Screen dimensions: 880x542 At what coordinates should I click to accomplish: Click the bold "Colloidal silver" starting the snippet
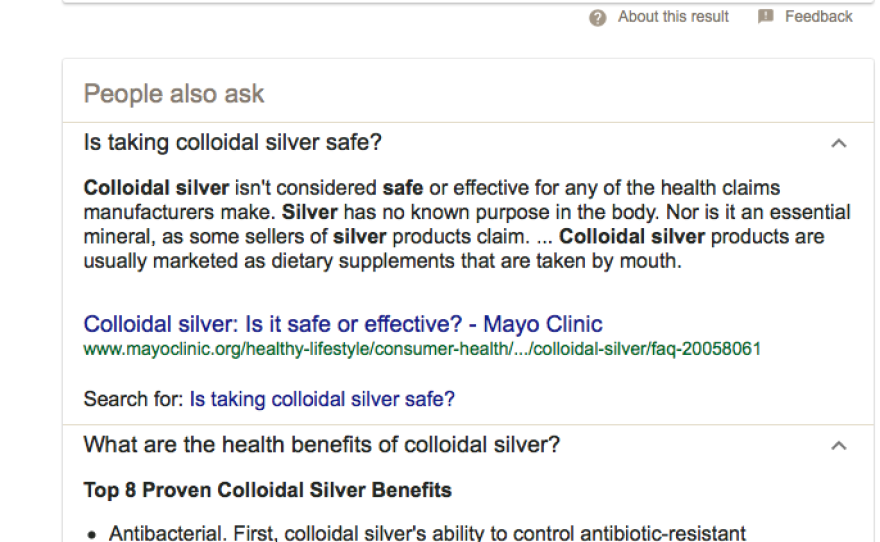(x=156, y=187)
